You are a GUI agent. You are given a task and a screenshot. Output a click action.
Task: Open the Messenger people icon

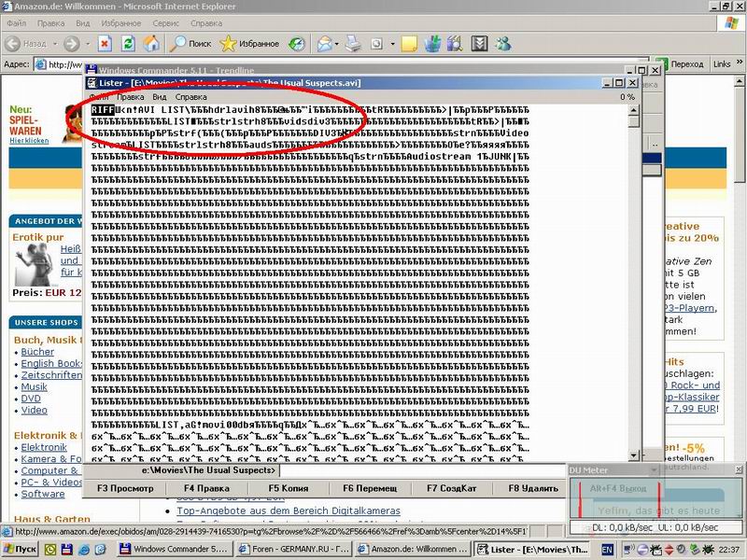click(x=502, y=44)
